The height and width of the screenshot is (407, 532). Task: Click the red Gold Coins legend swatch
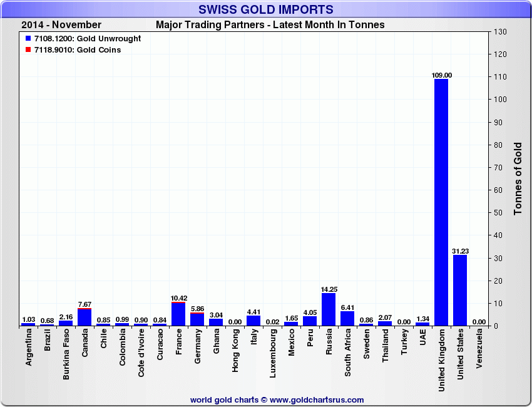coord(28,49)
